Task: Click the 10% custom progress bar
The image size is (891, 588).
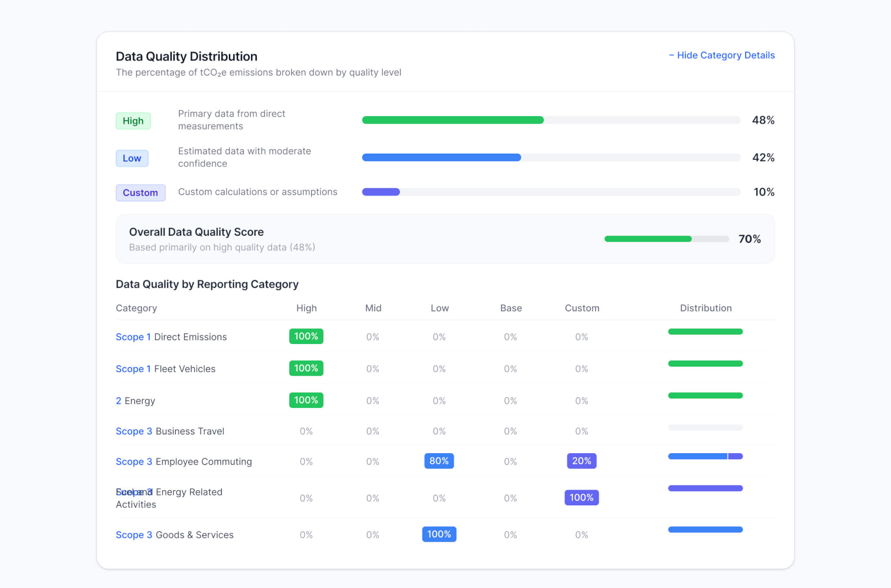Action: 551,192
